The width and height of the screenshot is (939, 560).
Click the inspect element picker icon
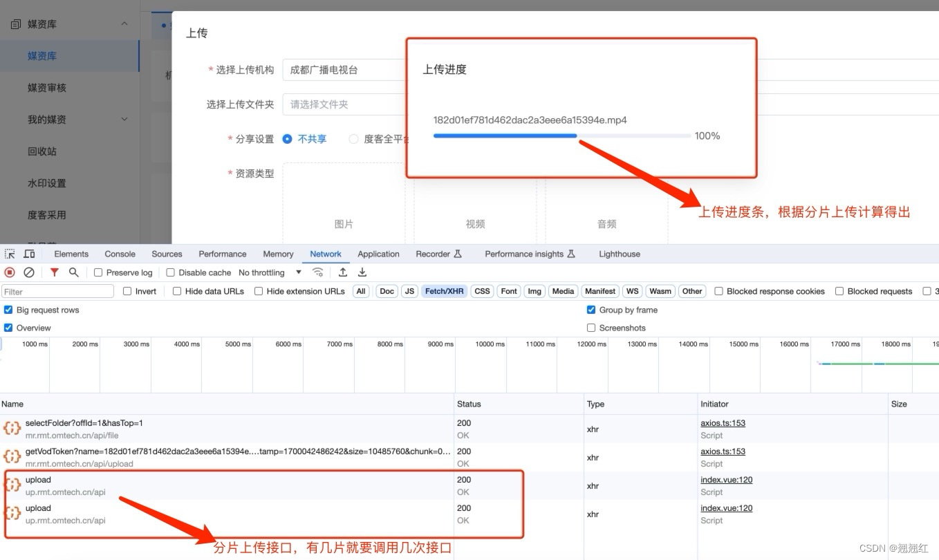pos(10,254)
